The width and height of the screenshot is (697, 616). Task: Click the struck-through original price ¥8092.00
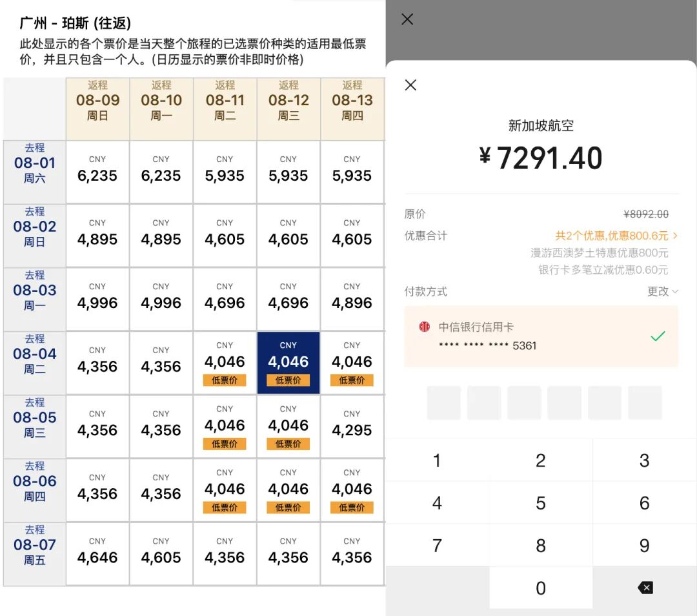coord(646,214)
